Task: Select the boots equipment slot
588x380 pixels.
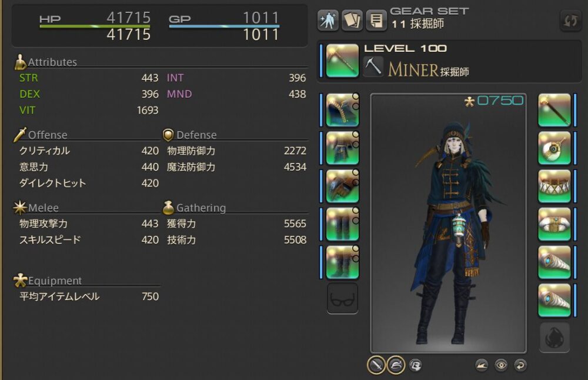Action: (342, 262)
